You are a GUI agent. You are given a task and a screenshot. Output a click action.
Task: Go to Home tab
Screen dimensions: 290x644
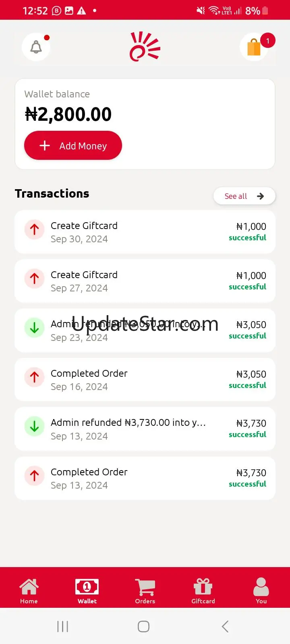pyautogui.click(x=29, y=590)
